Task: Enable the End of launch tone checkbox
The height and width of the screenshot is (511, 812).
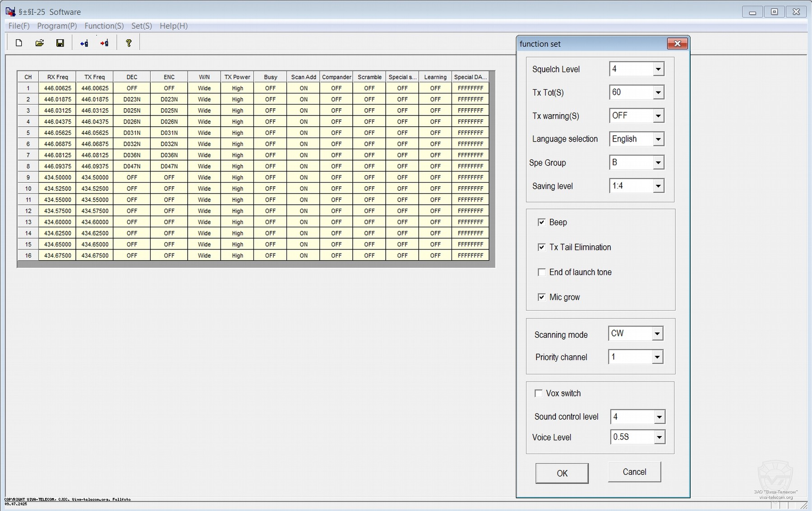Action: (541, 272)
